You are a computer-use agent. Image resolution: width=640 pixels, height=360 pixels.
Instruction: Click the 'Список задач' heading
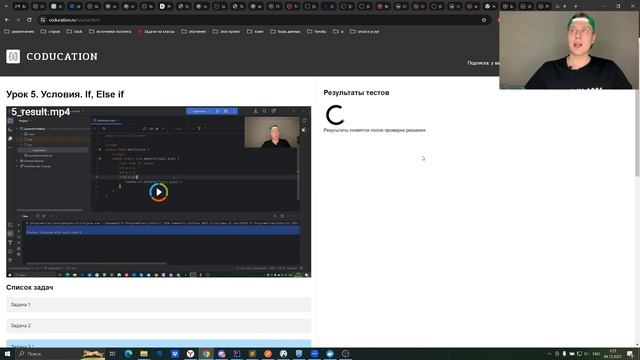coord(29,287)
